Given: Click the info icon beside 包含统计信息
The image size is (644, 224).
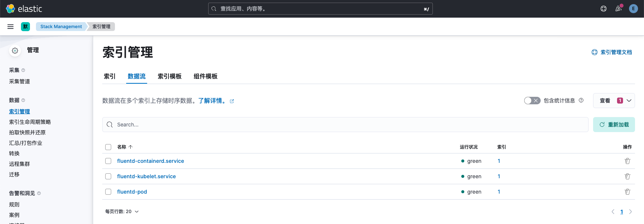Looking at the screenshot, I should point(581,100).
